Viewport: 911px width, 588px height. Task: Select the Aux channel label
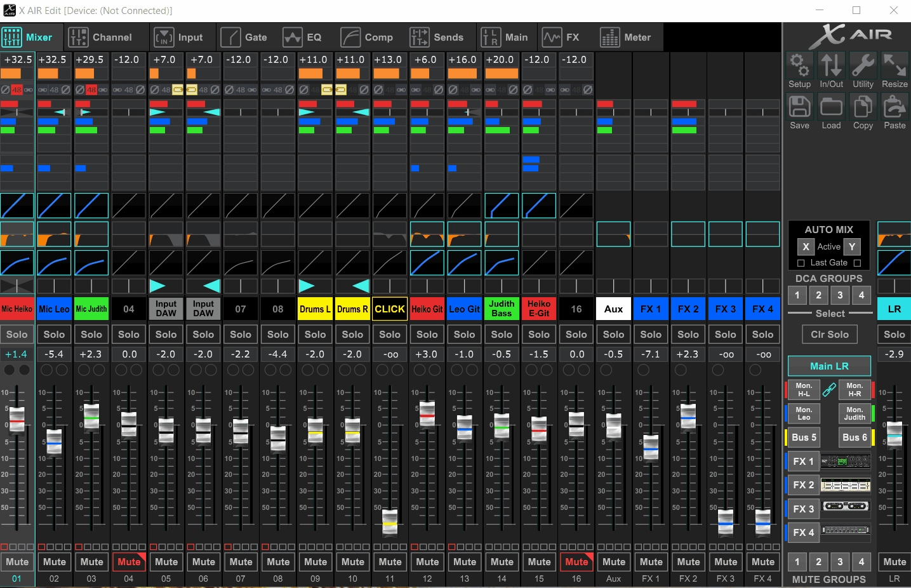[x=613, y=309]
